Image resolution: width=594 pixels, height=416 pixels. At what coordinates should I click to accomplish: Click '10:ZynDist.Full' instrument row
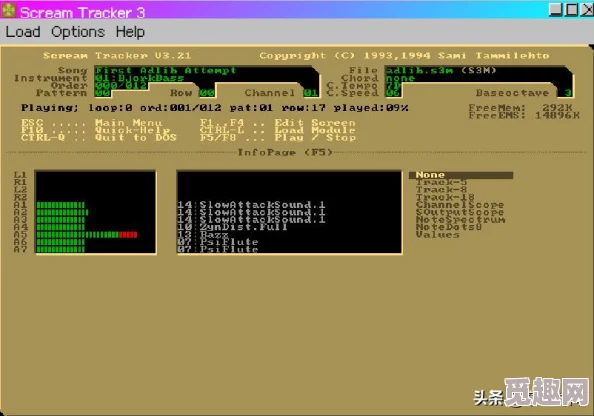click(x=232, y=227)
